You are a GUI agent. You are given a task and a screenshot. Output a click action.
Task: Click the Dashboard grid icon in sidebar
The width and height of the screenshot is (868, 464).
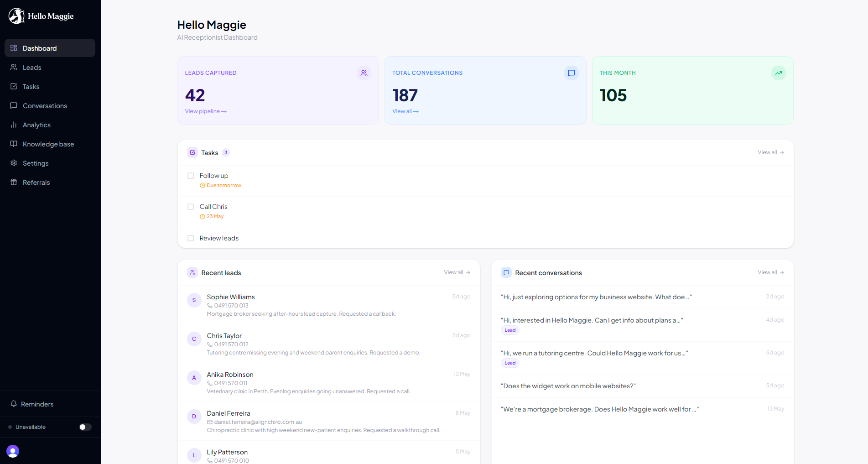[x=14, y=48]
